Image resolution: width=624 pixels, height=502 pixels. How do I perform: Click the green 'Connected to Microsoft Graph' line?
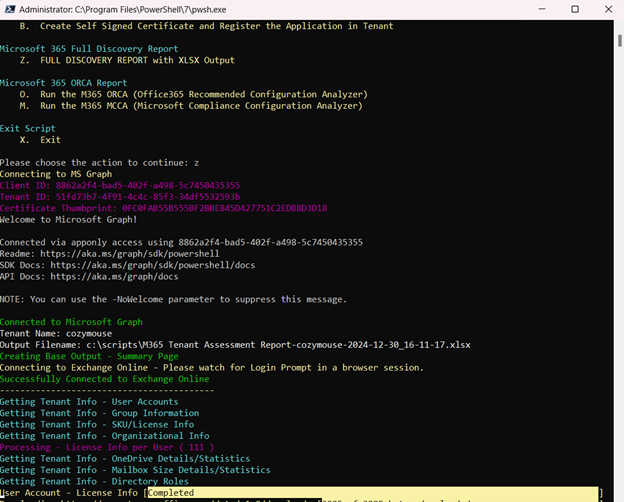pos(71,322)
